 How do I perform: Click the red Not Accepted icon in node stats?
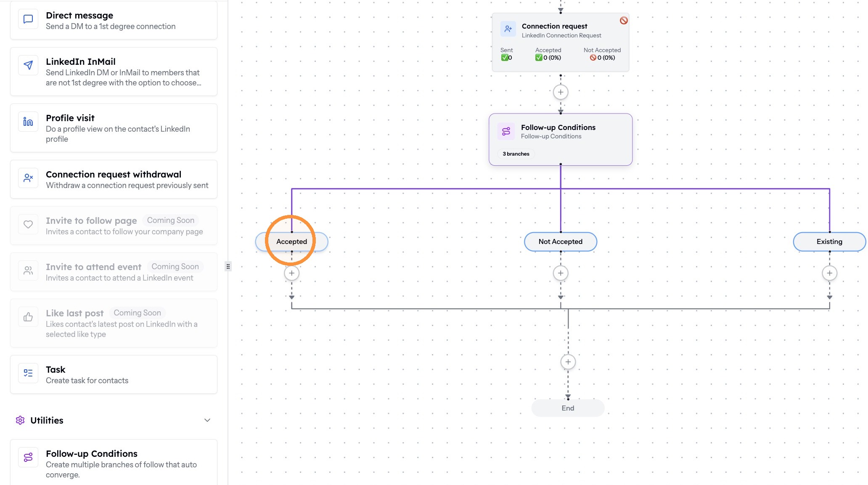pos(593,58)
